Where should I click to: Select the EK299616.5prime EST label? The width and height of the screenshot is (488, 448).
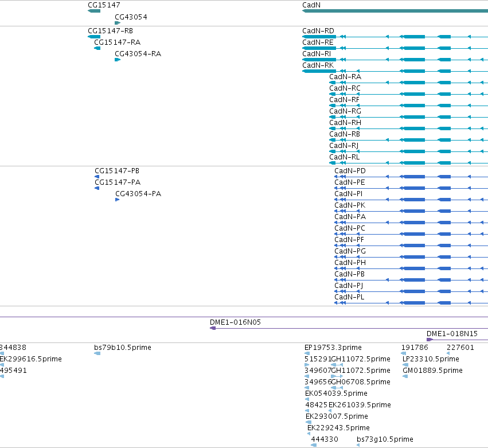(x=31, y=359)
